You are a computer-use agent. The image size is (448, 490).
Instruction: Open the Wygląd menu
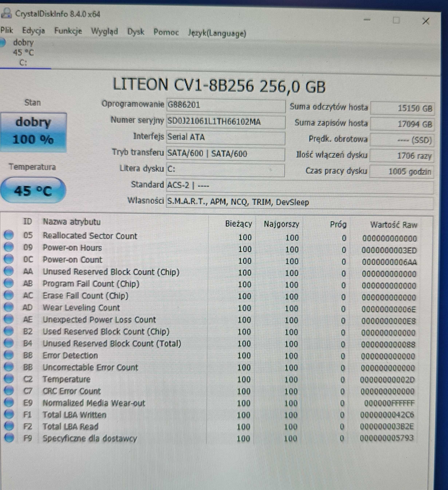click(x=105, y=32)
